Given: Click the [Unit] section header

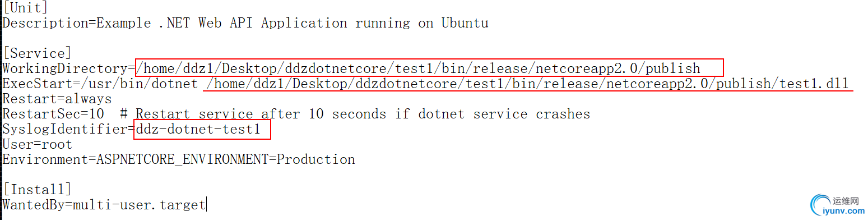Looking at the screenshot, I should 25,8.
